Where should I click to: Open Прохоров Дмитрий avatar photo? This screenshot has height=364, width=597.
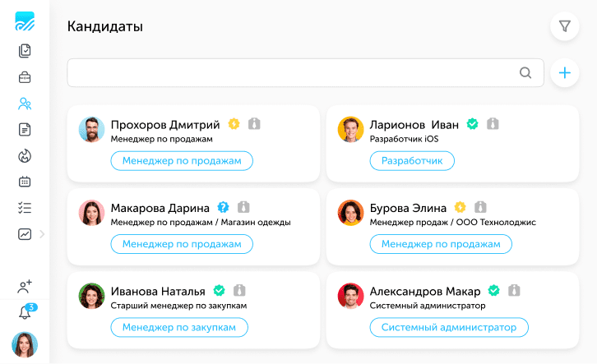pos(91,129)
